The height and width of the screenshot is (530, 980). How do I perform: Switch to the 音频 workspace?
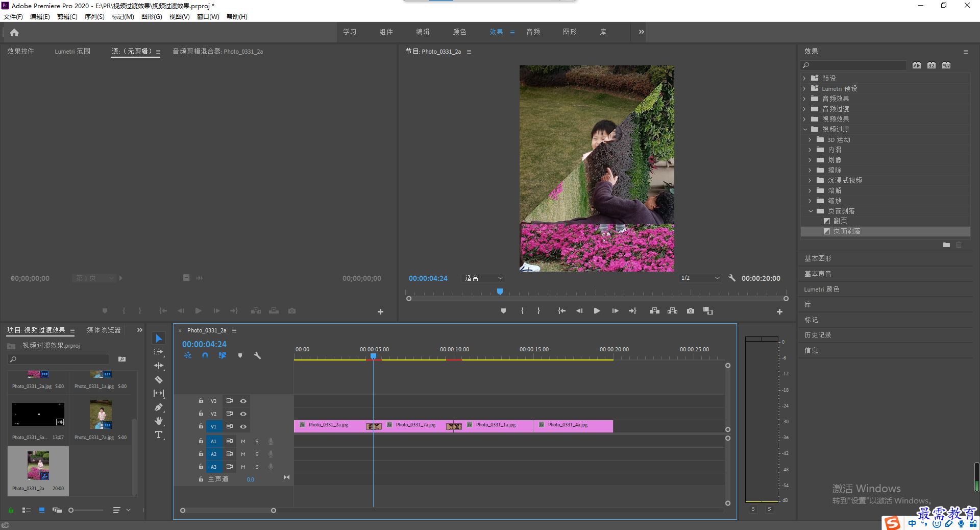coord(533,32)
